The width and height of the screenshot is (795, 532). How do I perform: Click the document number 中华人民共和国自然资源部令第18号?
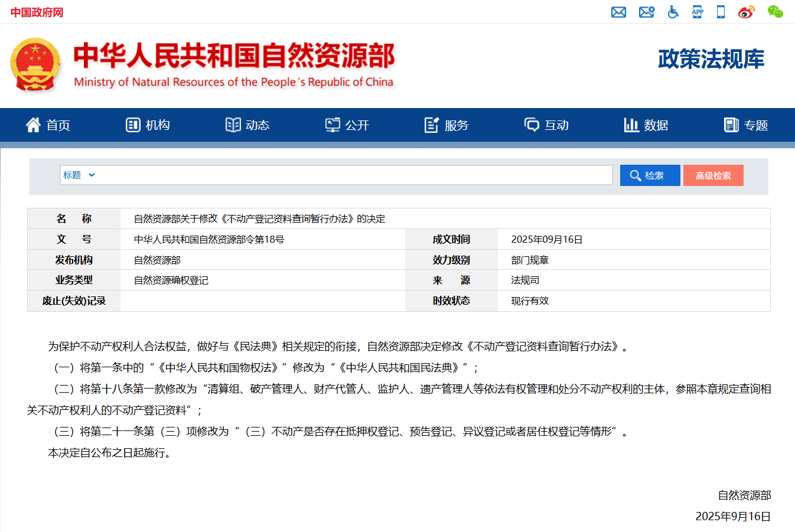[x=209, y=240]
